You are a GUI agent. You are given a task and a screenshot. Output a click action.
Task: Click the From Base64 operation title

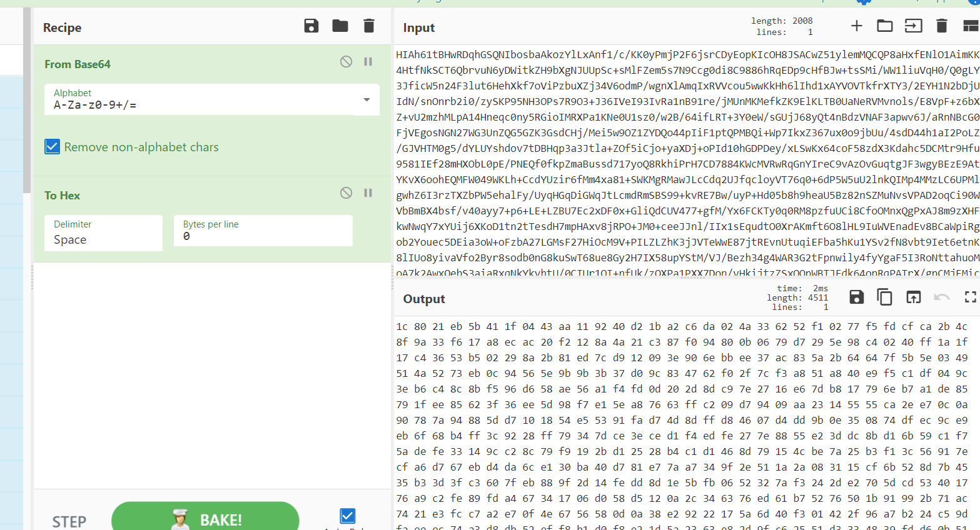pos(78,64)
